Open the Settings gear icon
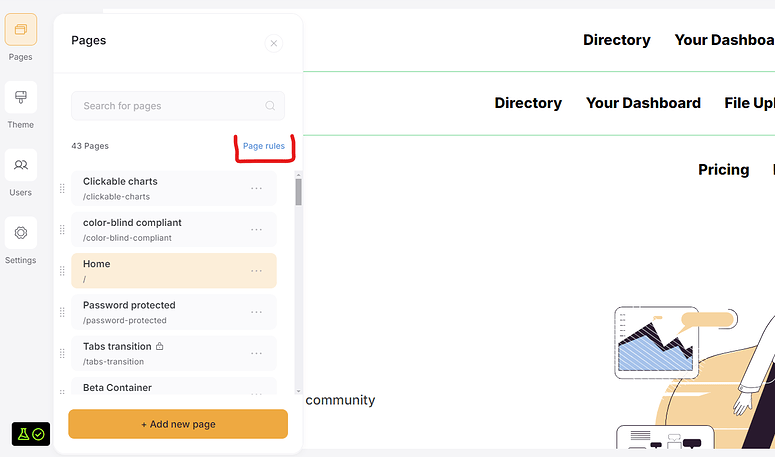Viewport: 775px width, 457px height. coord(21,233)
